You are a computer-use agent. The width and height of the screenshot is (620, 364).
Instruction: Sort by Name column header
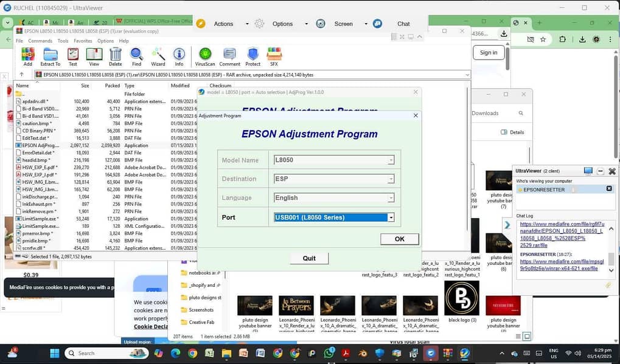[x=23, y=86]
